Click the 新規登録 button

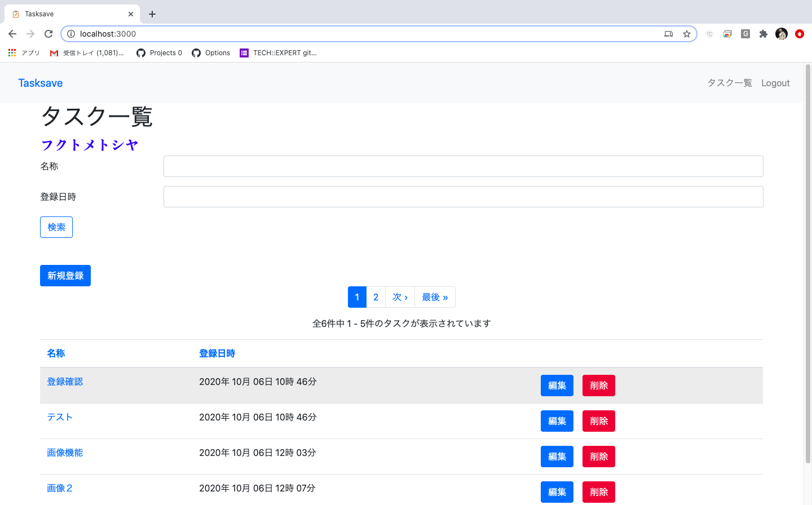(65, 276)
